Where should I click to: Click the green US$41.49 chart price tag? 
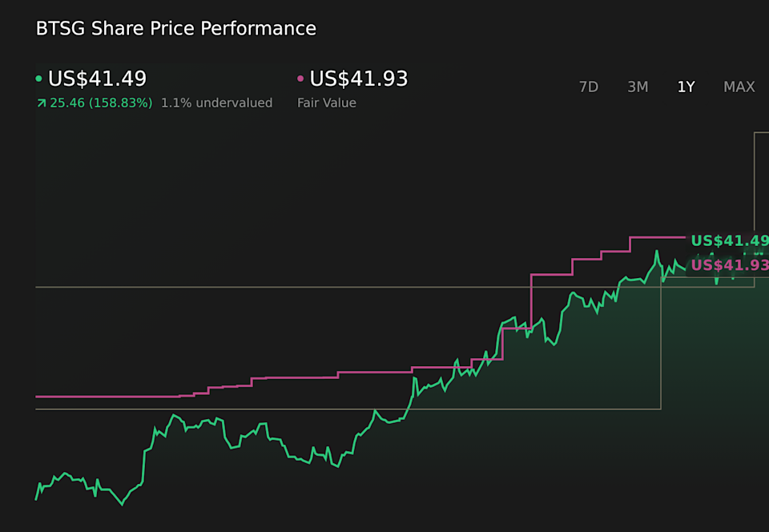(727, 239)
